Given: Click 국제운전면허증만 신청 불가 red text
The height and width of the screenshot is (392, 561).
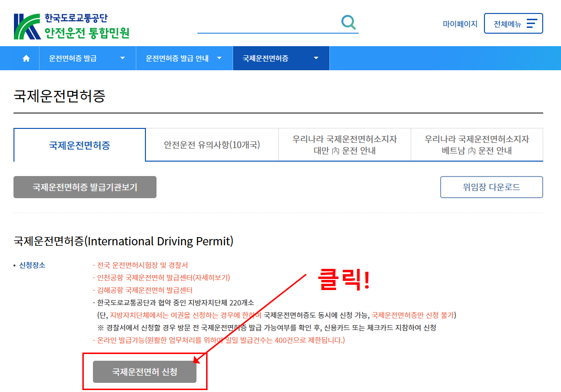Looking at the screenshot, I should 413,315.
